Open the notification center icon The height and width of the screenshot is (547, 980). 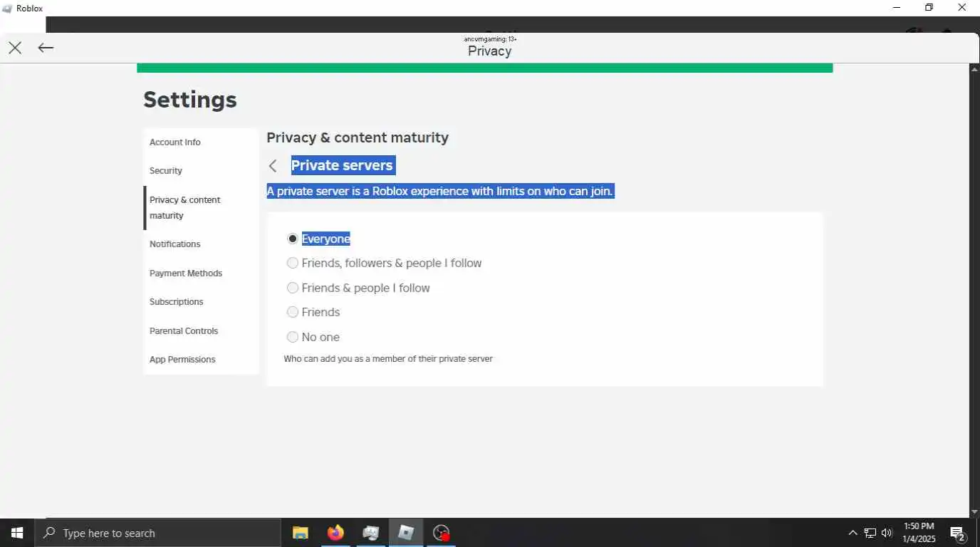click(x=958, y=533)
